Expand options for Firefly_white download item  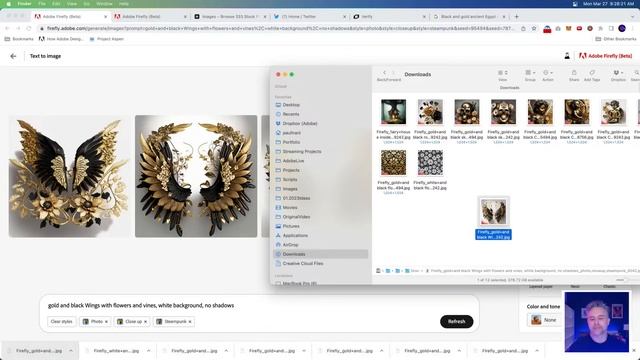click(149, 351)
